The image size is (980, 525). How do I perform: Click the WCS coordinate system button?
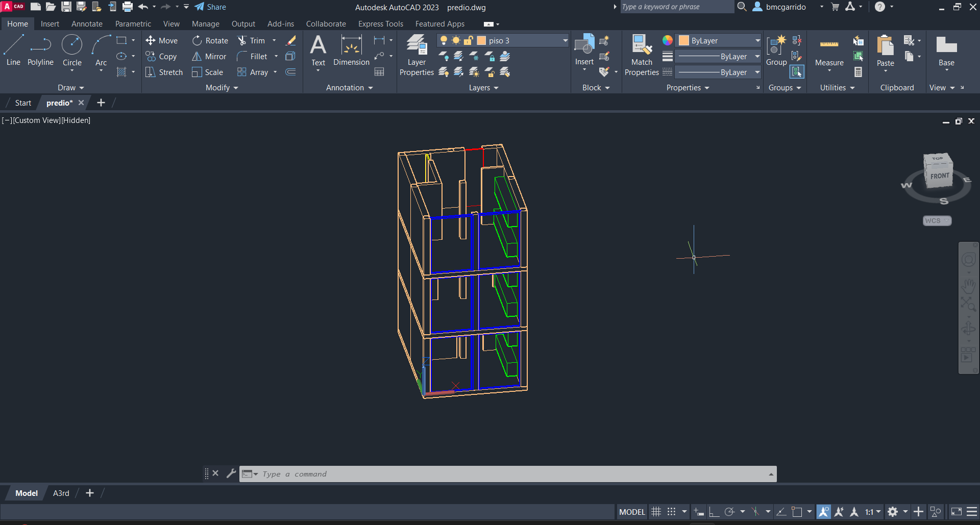click(x=937, y=221)
